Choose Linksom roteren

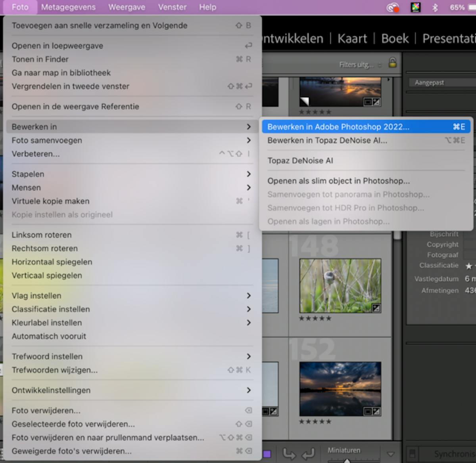tap(132, 235)
